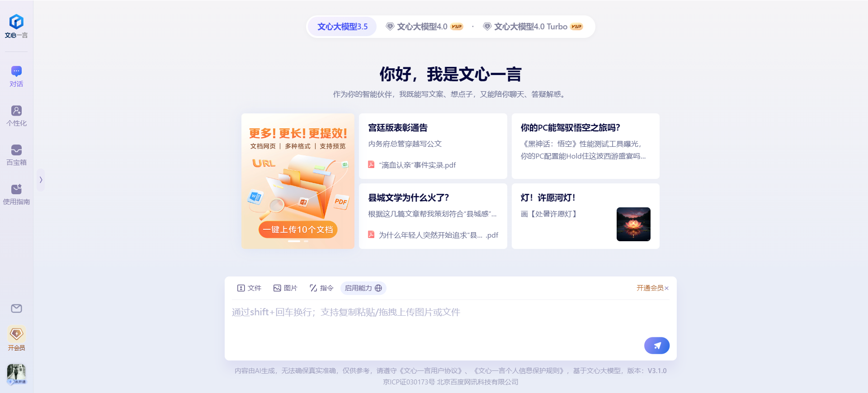This screenshot has width=868, height=393.
Task: Click the 内务府总管穿越写公文 subtitle
Action: pos(405,144)
